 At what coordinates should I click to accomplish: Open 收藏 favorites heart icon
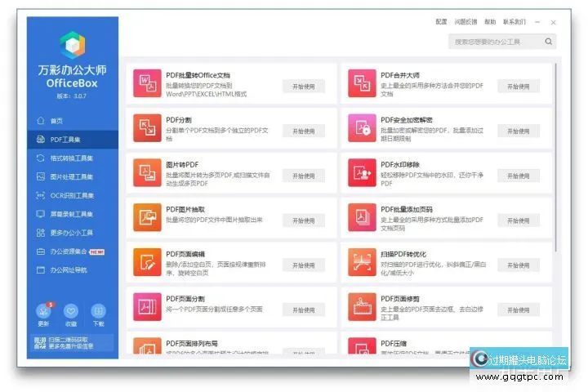71,311
